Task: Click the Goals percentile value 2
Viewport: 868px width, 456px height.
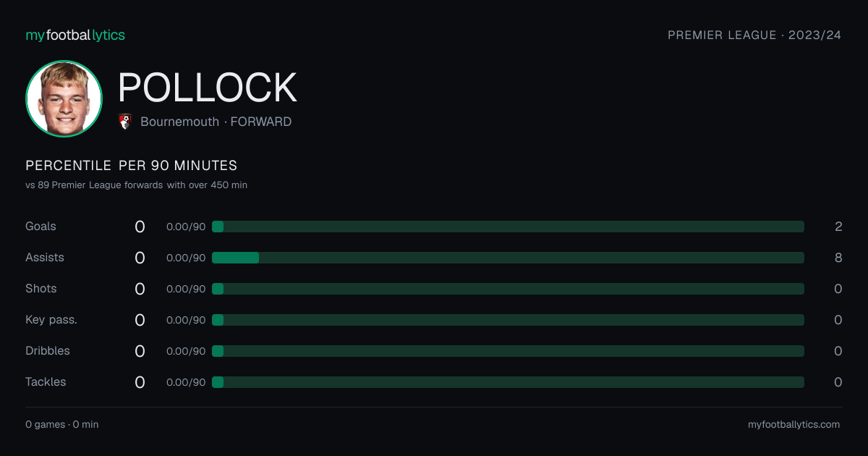Action: click(x=838, y=227)
